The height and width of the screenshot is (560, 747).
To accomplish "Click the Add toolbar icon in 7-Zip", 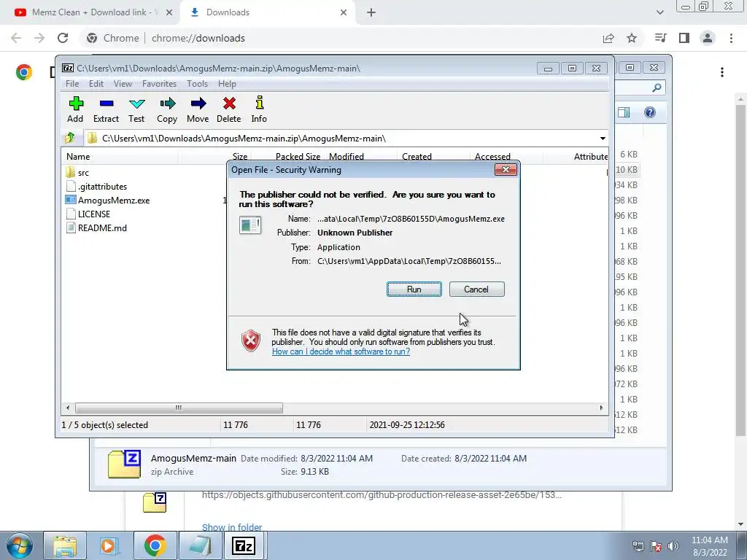I will (75, 109).
